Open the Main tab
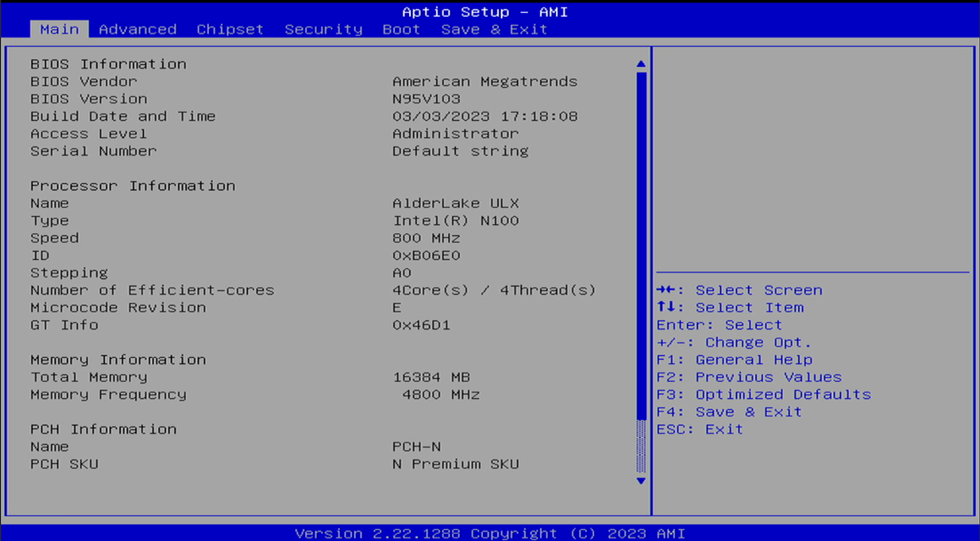The width and height of the screenshot is (980, 541). (59, 29)
